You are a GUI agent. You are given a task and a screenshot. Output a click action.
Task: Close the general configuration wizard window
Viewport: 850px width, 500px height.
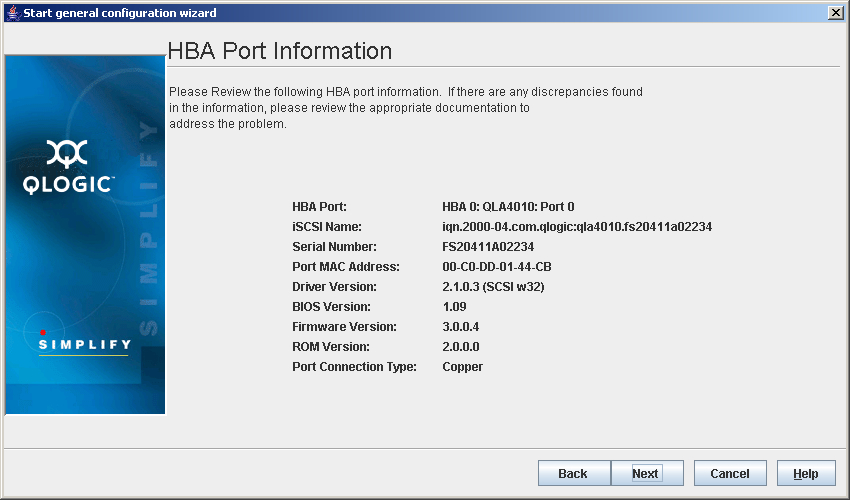coord(835,12)
